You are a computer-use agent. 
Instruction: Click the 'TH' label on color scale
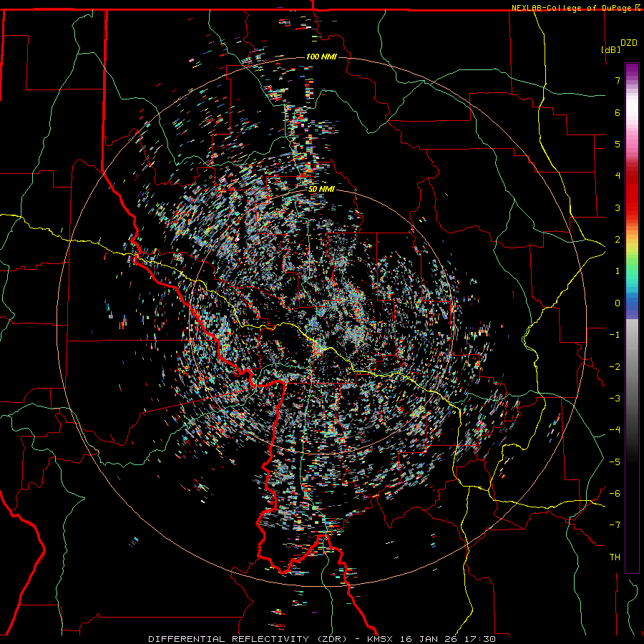(x=615, y=557)
